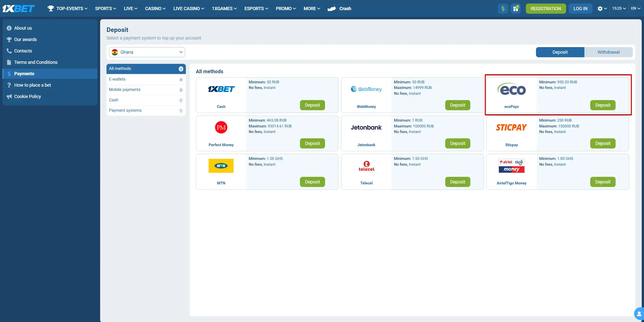Viewport: 644px width, 322px height.
Task: Select the Deposit mode toggle
Action: (x=560, y=52)
